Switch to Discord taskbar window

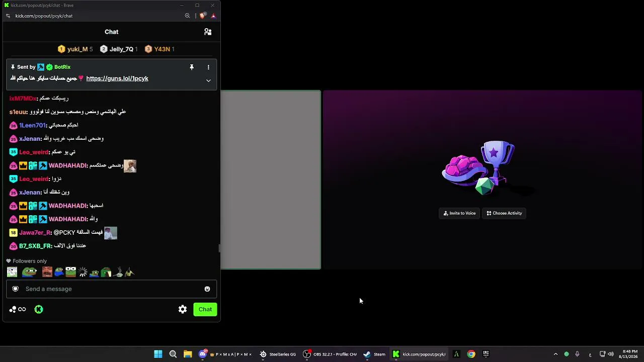click(x=225, y=354)
